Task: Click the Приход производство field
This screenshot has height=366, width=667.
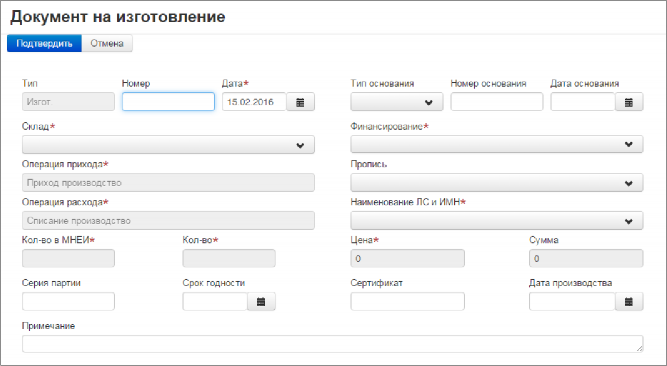Action: point(168,183)
